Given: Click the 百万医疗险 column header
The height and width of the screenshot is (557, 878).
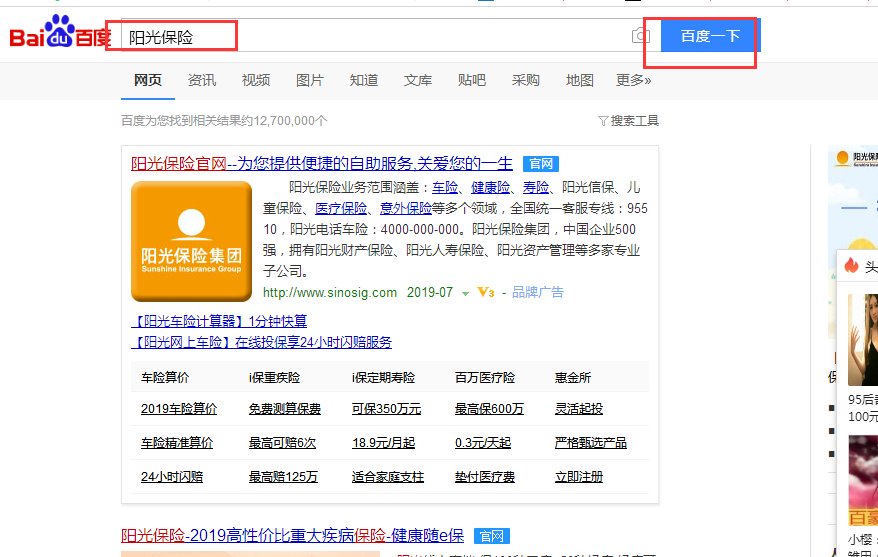Looking at the screenshot, I should pyautogui.click(x=485, y=378).
